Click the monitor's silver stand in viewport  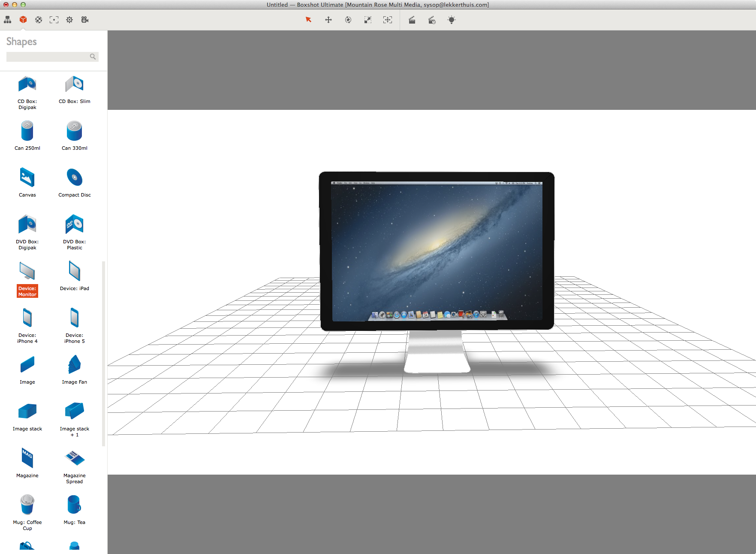(437, 351)
